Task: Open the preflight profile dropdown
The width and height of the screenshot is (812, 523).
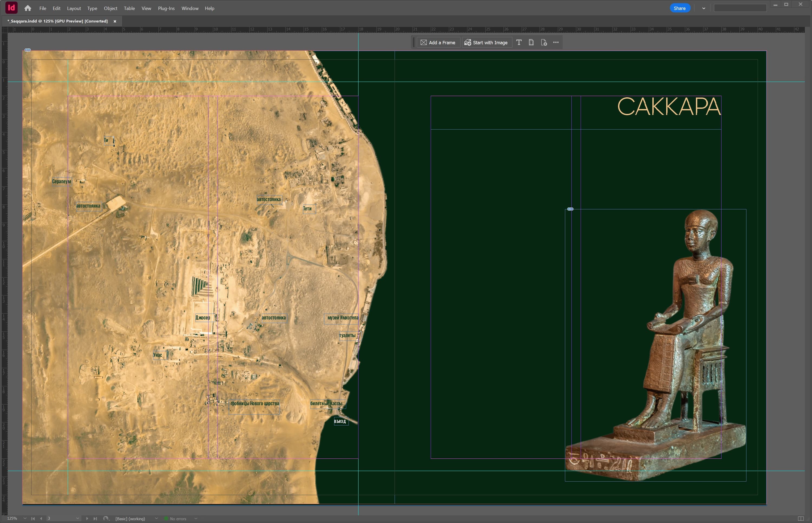Action: coord(156,519)
